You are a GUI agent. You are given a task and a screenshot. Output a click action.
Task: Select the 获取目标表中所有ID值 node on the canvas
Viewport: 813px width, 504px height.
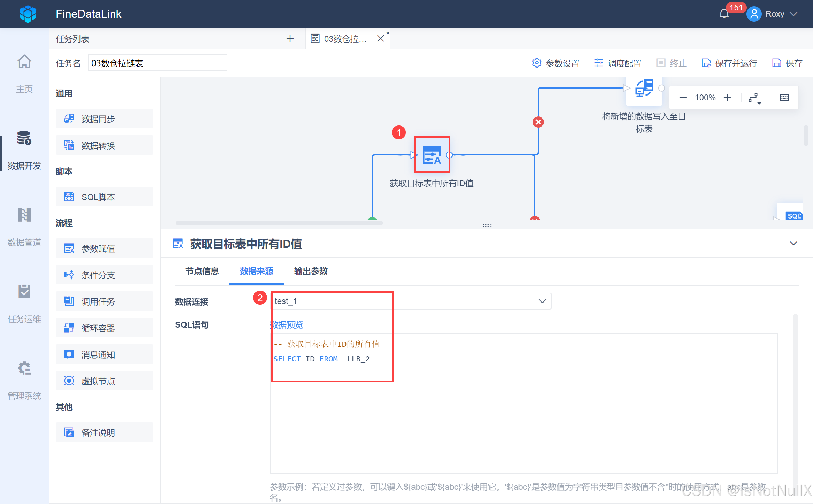[x=432, y=155]
